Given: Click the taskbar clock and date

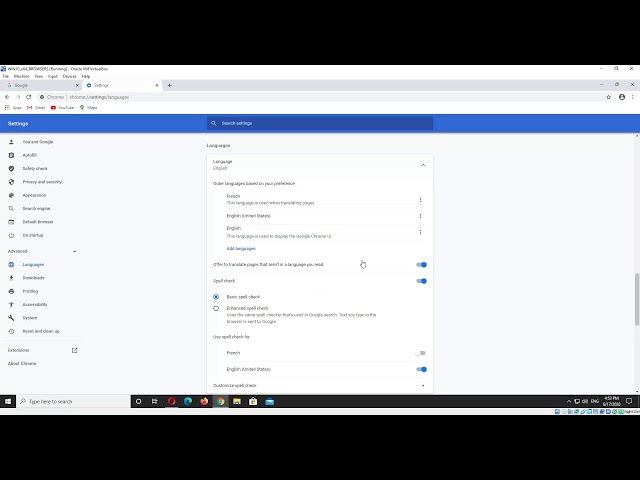Looking at the screenshot, I should (x=611, y=401).
